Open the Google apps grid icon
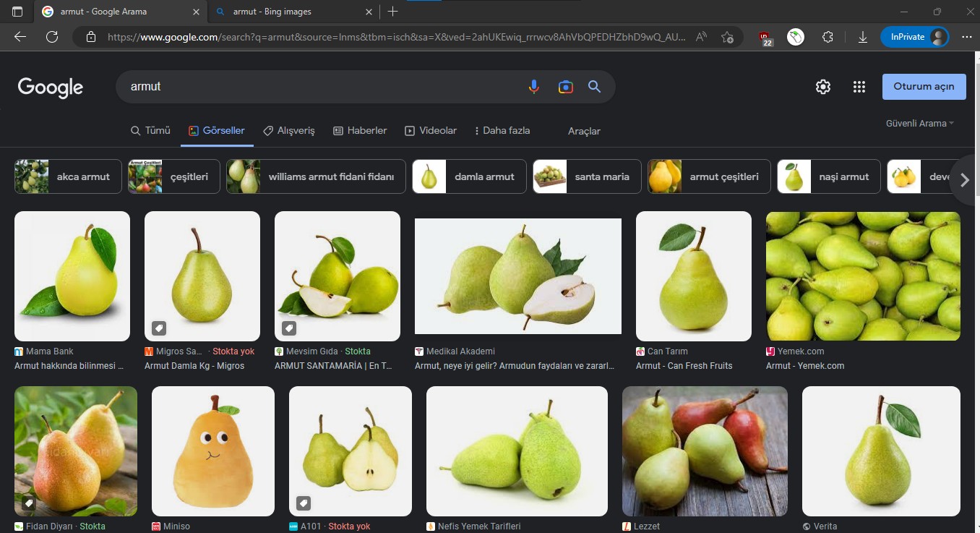This screenshot has height=533, width=980. point(859,87)
